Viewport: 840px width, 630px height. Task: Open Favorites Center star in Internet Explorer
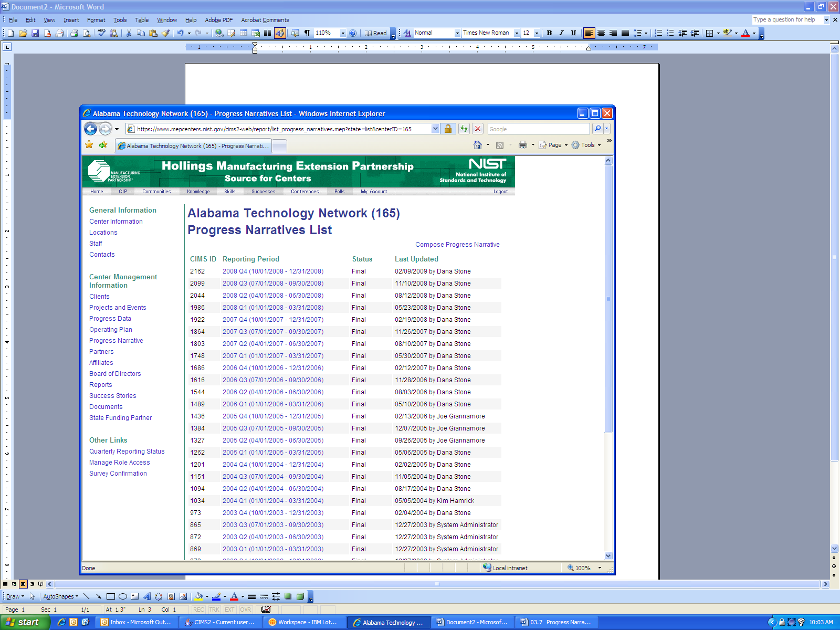tap(89, 145)
